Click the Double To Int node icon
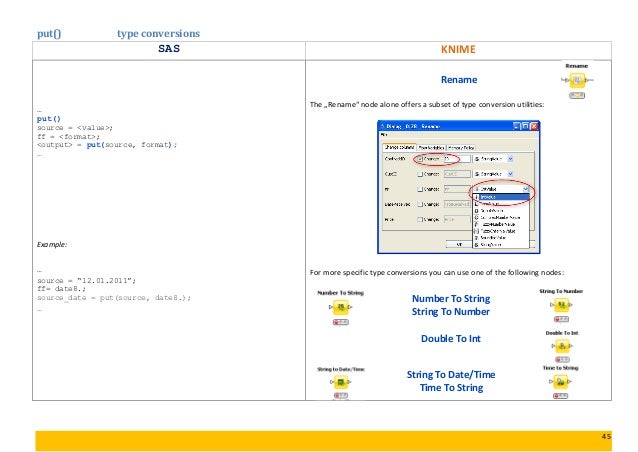 (562, 346)
